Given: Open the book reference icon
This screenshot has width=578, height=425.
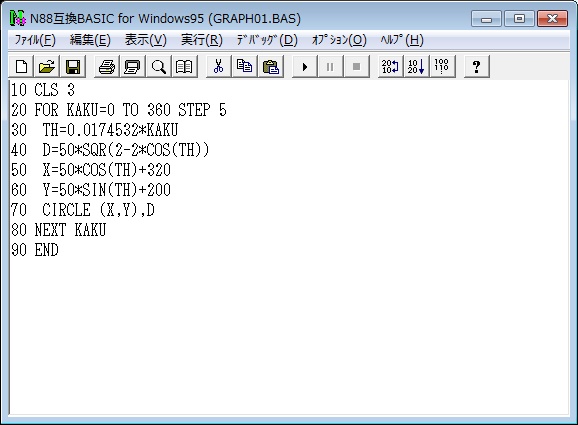Looking at the screenshot, I should coord(184,67).
